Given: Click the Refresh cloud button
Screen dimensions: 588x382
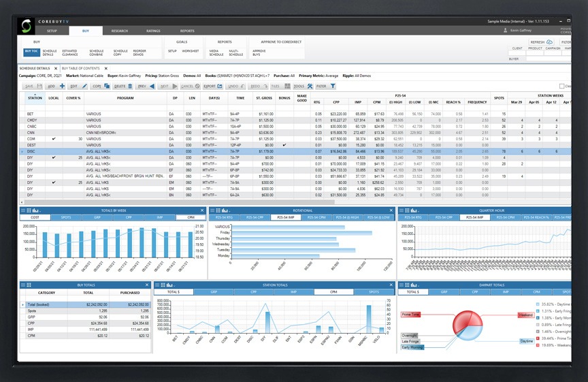Looking at the screenshot, I should 542,42.
